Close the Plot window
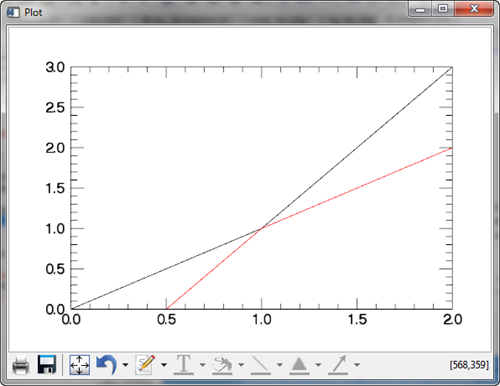 coord(474,9)
